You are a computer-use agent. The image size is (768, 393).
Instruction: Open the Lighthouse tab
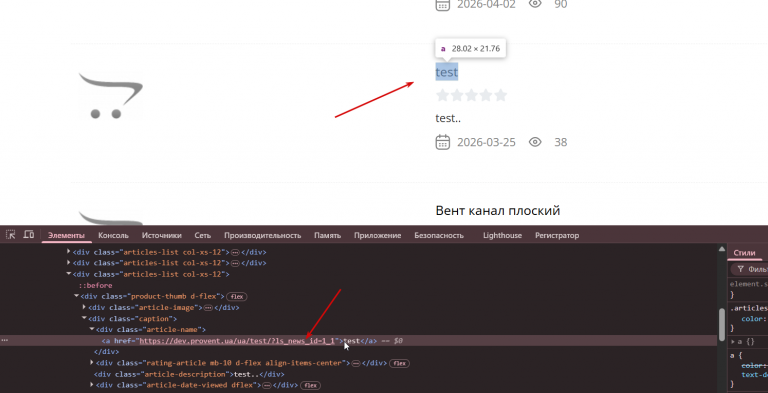[502, 235]
